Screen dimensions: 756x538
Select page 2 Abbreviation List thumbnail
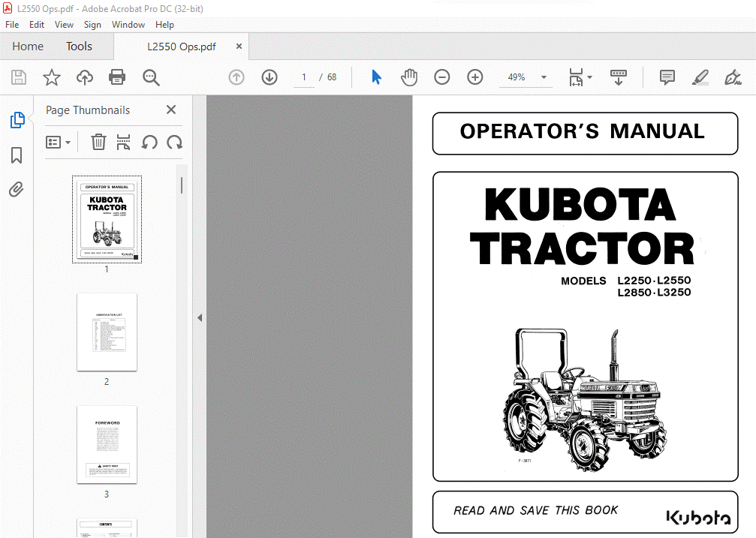pos(107,332)
